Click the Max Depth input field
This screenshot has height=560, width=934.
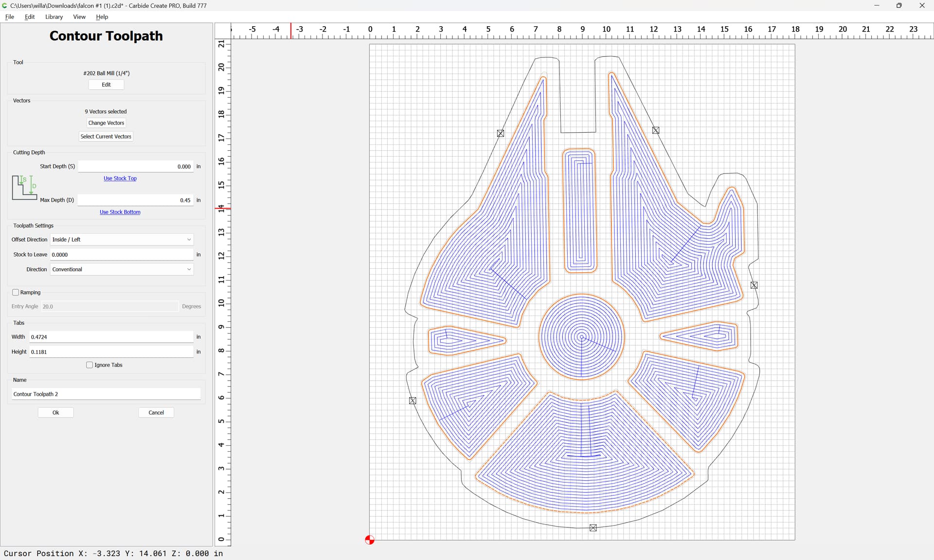pos(135,200)
